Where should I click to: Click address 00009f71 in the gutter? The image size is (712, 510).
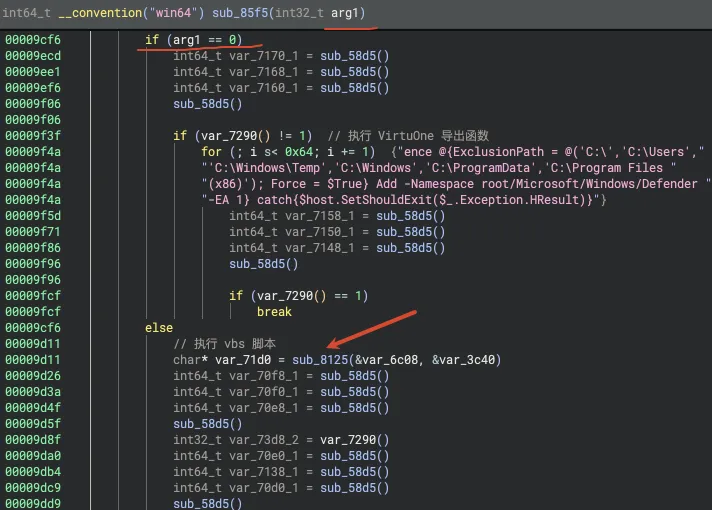(33, 232)
